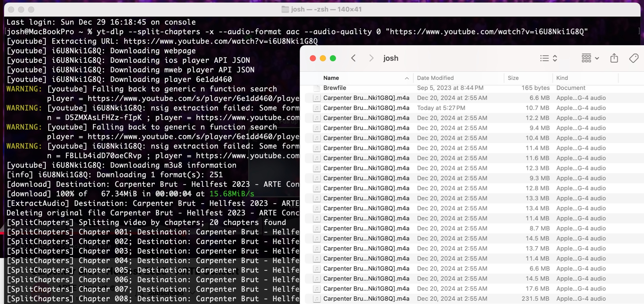644x304 pixels.
Task: Click the green maximize dot on Finder window
Action: [x=333, y=58]
